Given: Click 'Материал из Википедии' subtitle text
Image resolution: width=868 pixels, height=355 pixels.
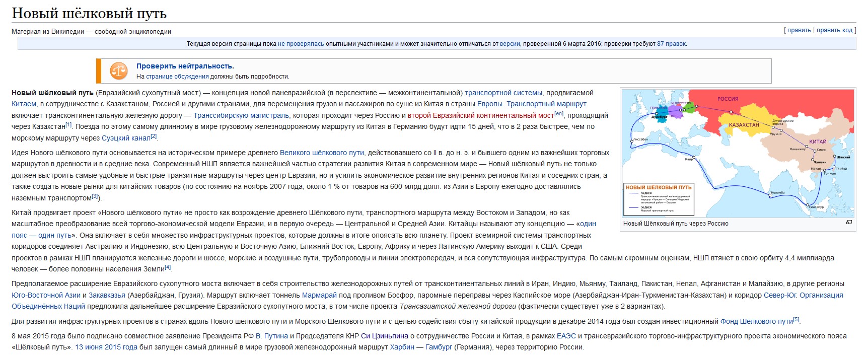Looking at the screenshot, I should click(x=48, y=31).
